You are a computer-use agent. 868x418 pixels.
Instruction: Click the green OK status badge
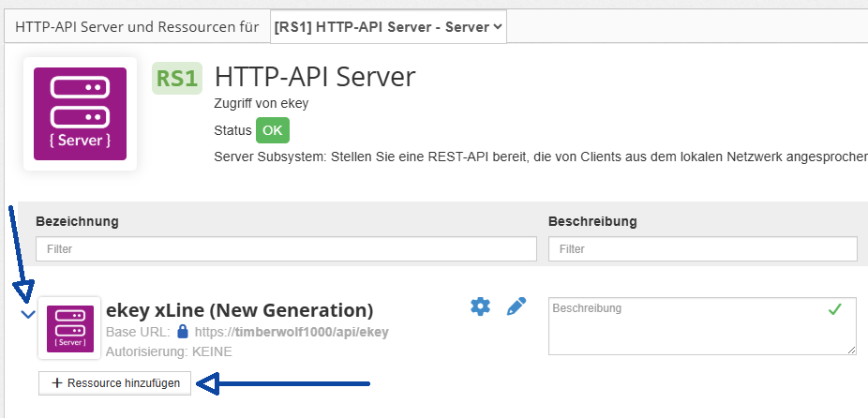click(273, 130)
